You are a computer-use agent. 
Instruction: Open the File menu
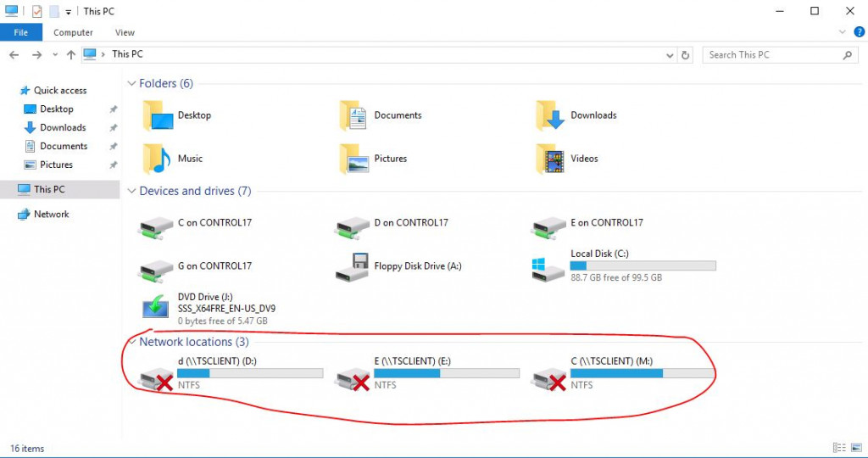(21, 32)
